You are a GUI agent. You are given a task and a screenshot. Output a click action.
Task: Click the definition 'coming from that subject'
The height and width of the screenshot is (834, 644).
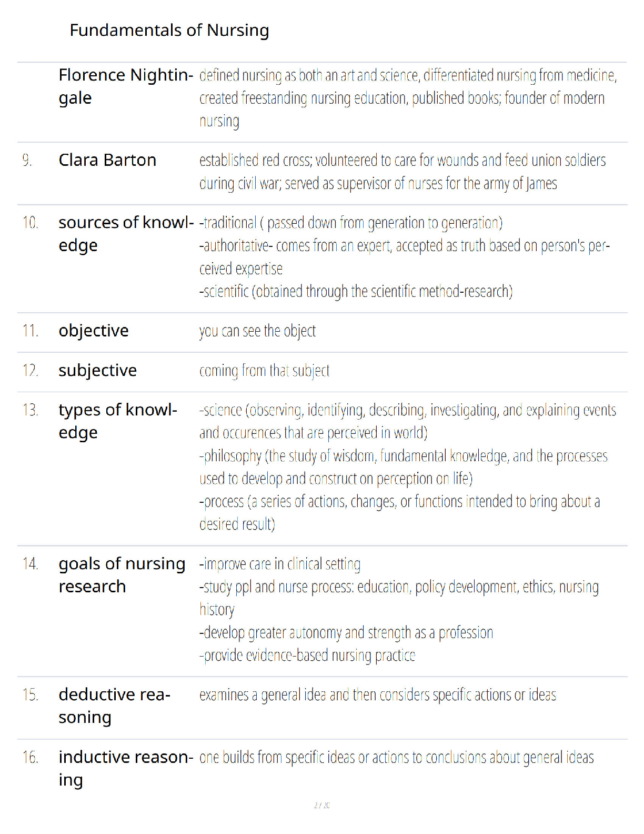264,371
